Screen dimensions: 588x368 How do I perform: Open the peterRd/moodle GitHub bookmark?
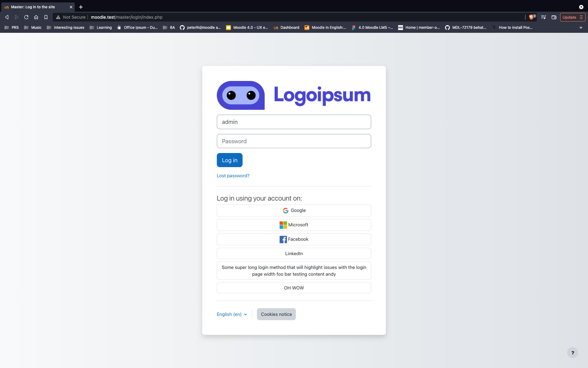tap(200, 28)
